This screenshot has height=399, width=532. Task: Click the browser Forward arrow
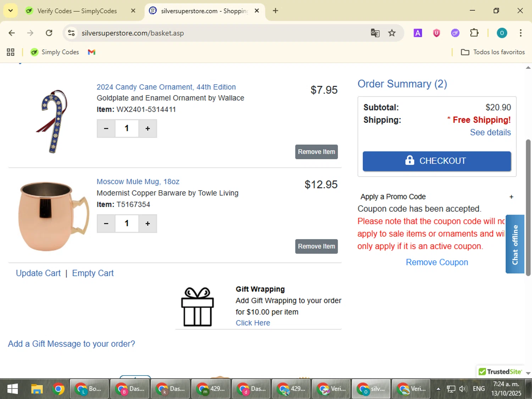30,33
